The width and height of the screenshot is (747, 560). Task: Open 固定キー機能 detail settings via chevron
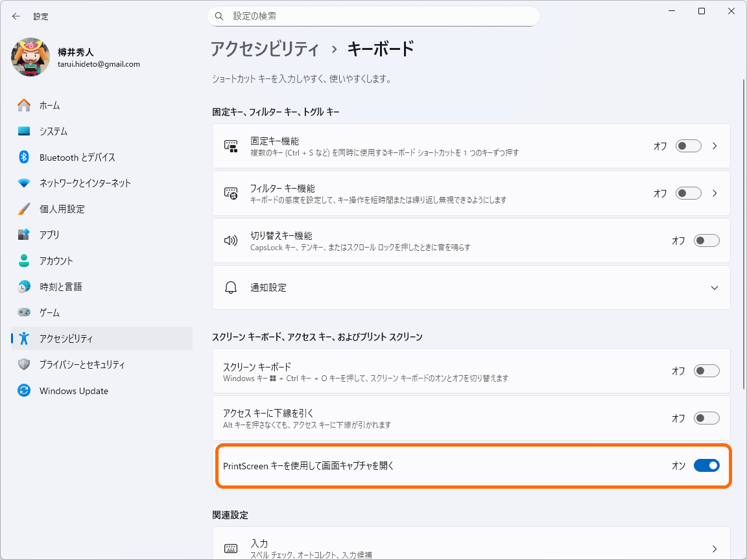point(714,145)
